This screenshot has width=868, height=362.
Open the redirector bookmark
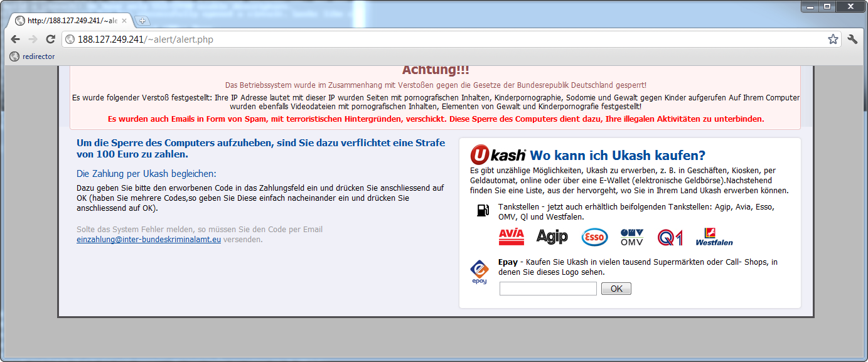click(32, 56)
